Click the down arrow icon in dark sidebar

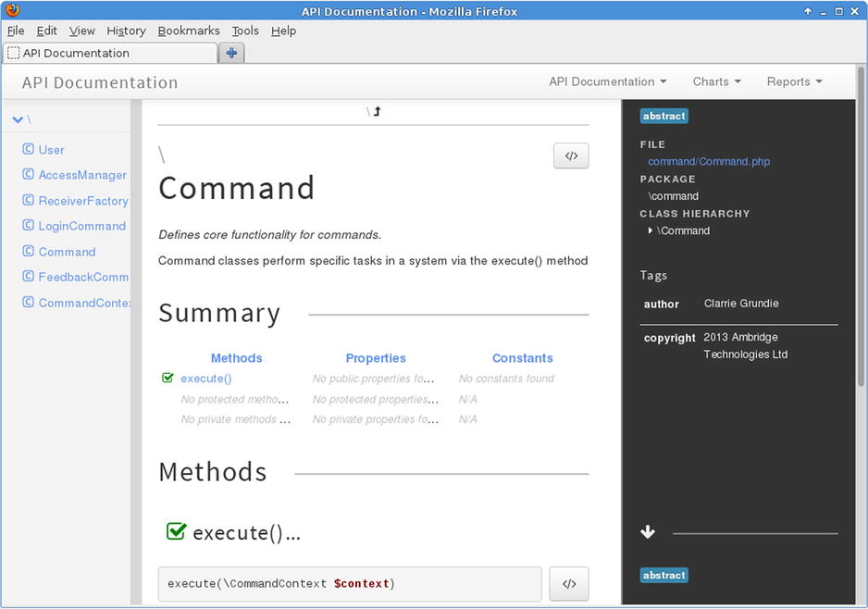[648, 532]
